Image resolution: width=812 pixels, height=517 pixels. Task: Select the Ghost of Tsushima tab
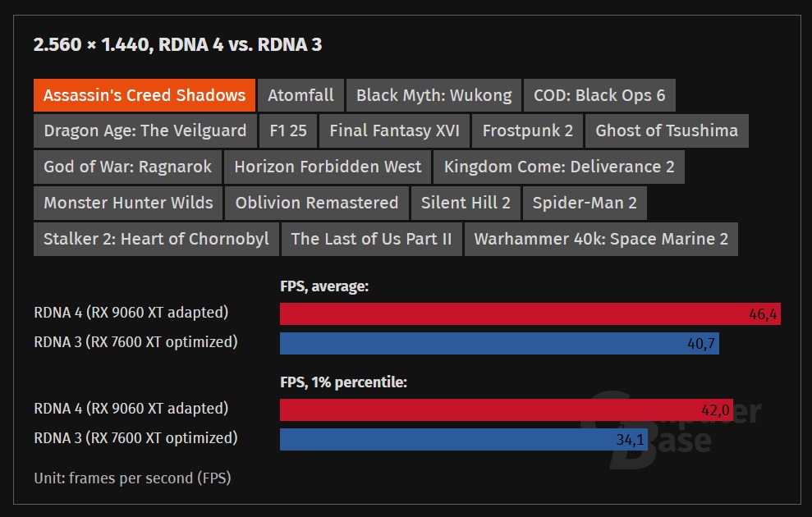pos(667,131)
